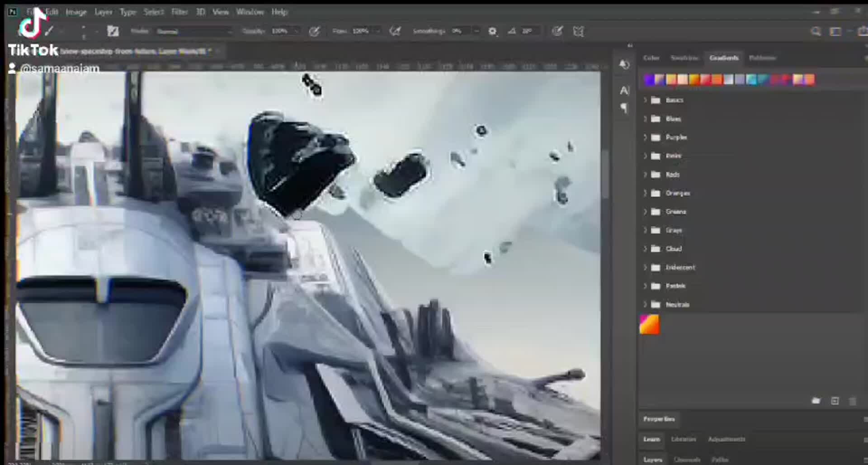Switch to the Swatches tab
The image size is (868, 465).
coord(685,58)
